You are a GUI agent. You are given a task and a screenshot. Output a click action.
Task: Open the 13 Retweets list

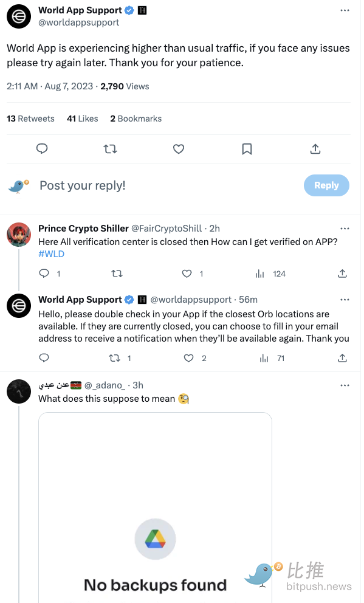30,119
